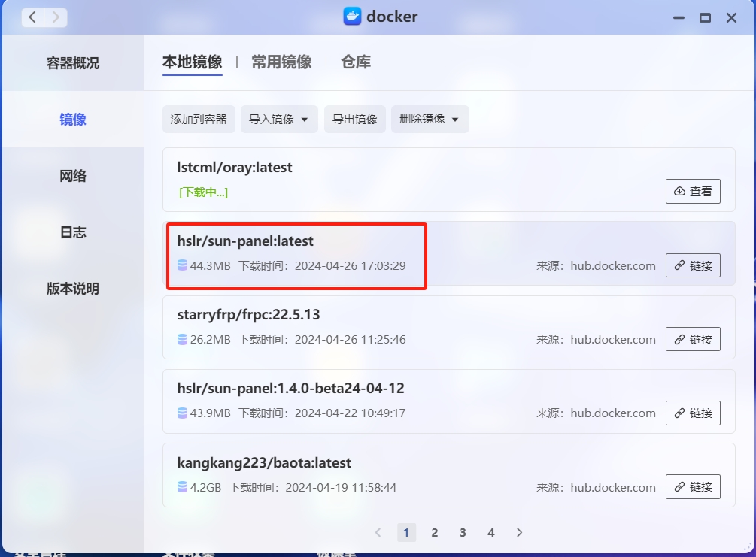Open the 链接 link for starryfrp/frpc image
Viewport: 756px width, 557px height.
(693, 339)
